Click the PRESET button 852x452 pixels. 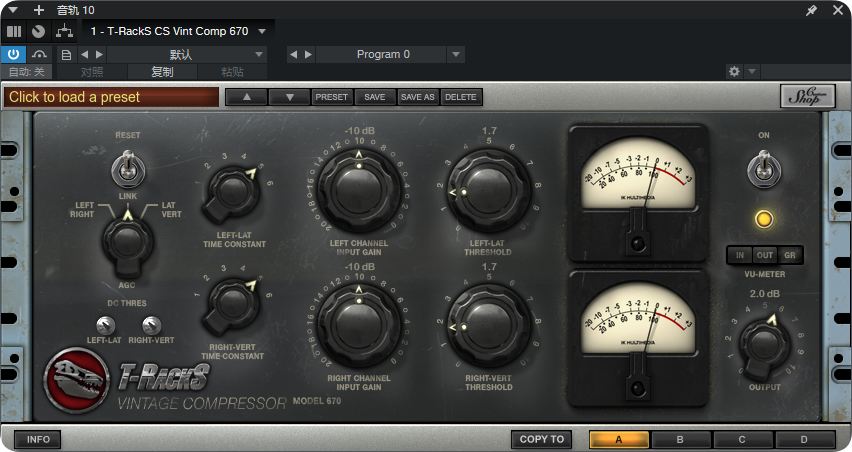331,97
